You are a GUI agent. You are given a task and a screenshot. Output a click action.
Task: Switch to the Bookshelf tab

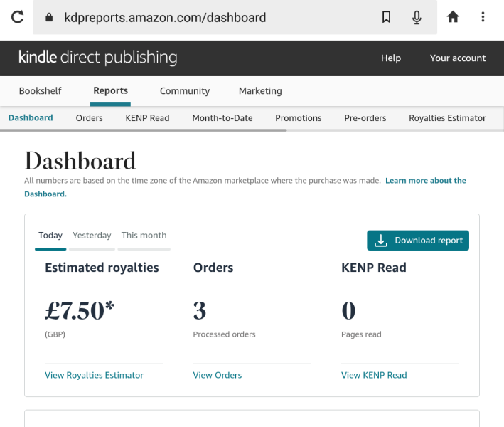coord(41,91)
